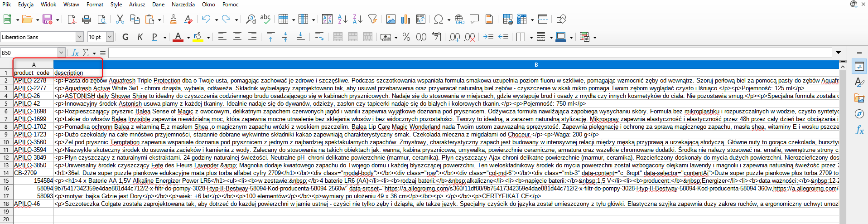Viewport: 868px width, 224px height.
Task: Open the Arkusz menu
Action: [x=137, y=5]
